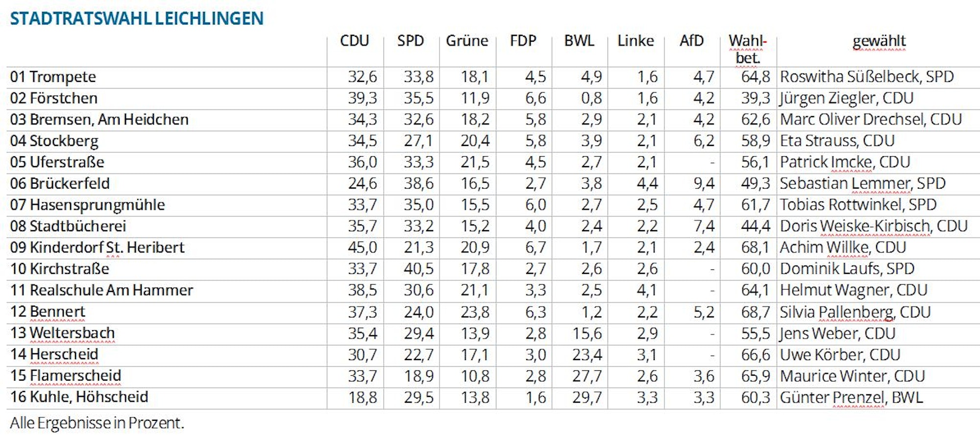Click the Doris Weiske-Kirbisch, CDU cell
This screenshot has height=435, width=980.
point(873,226)
